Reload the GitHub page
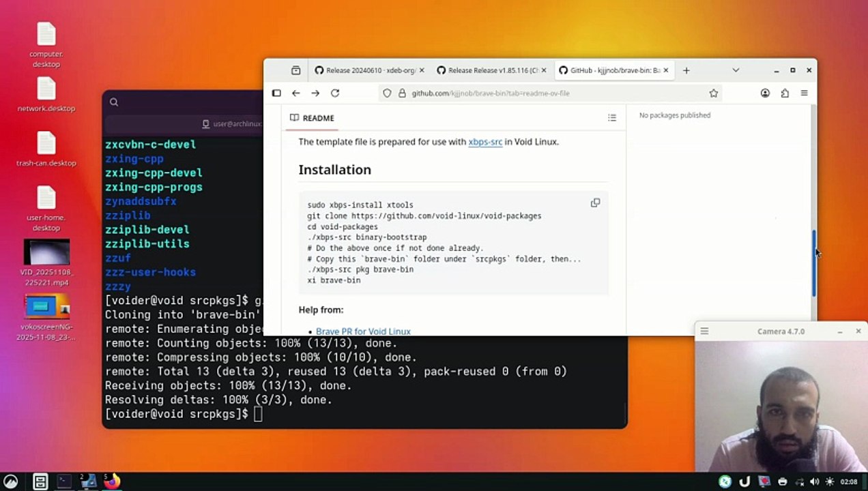This screenshot has width=868, height=491. point(335,93)
